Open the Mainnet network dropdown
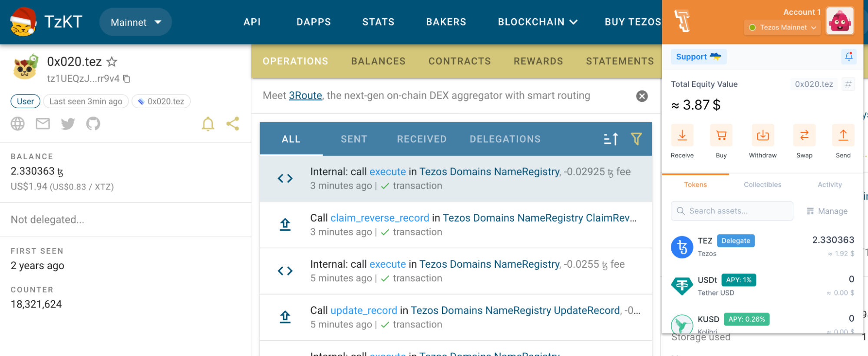Image resolution: width=868 pixels, height=356 pixels. pos(135,22)
